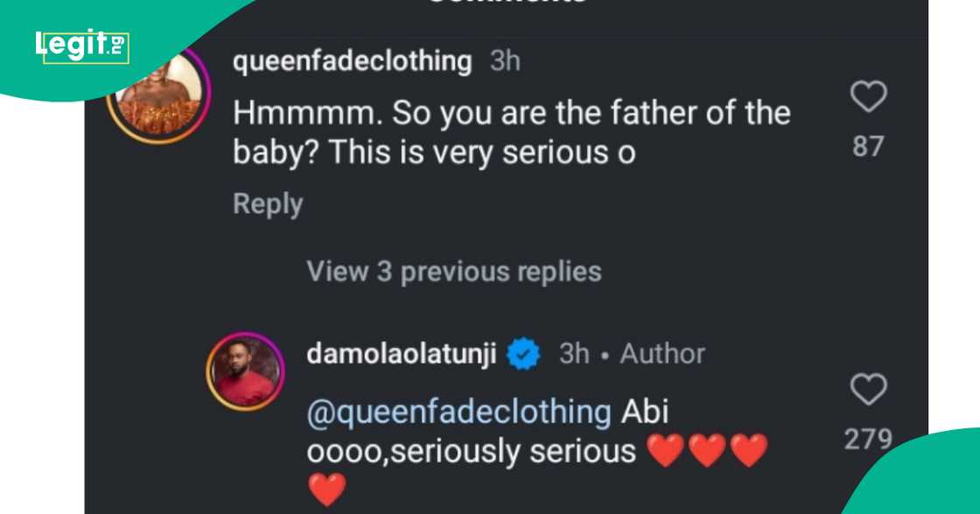This screenshot has width=980, height=514.
Task: Click the Author label on the reply
Action: 662,354
